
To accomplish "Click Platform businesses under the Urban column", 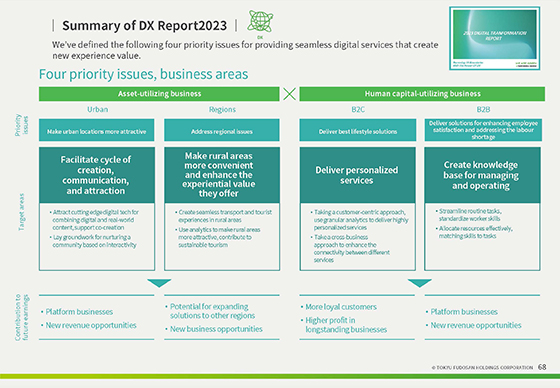I will (x=77, y=312).
